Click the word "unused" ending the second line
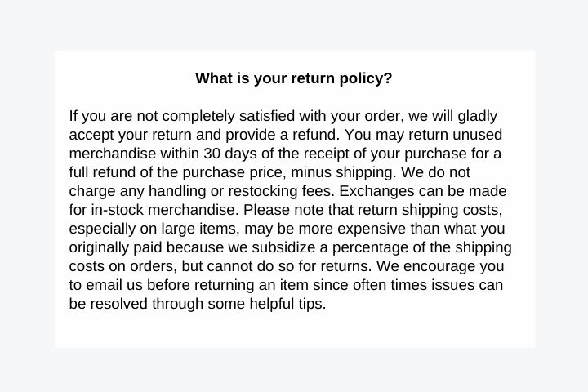 pyautogui.click(x=478, y=135)
